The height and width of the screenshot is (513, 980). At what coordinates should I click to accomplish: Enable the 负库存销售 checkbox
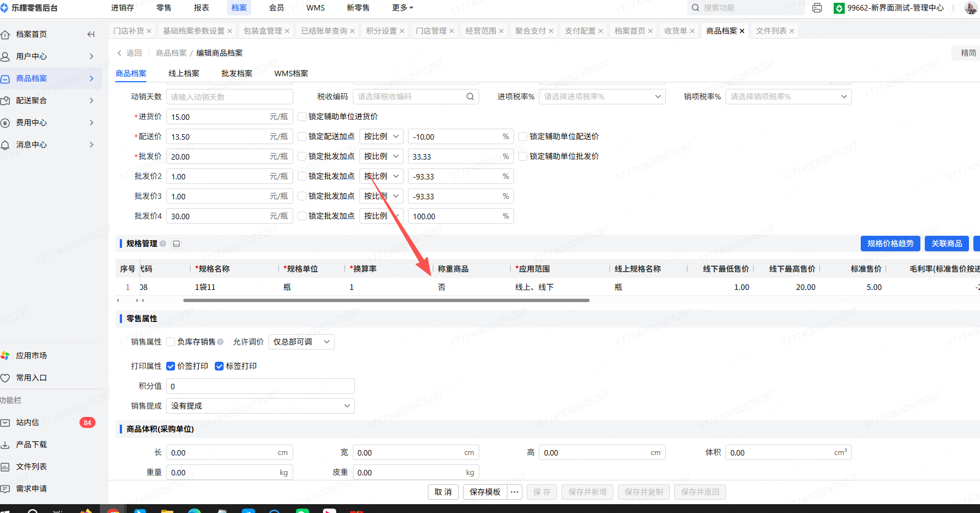[x=171, y=342]
